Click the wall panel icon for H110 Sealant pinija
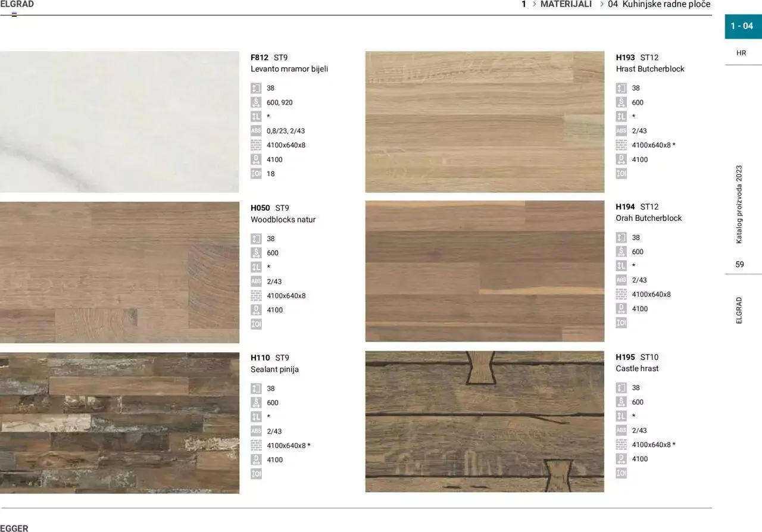The width and height of the screenshot is (762, 532). point(256,446)
